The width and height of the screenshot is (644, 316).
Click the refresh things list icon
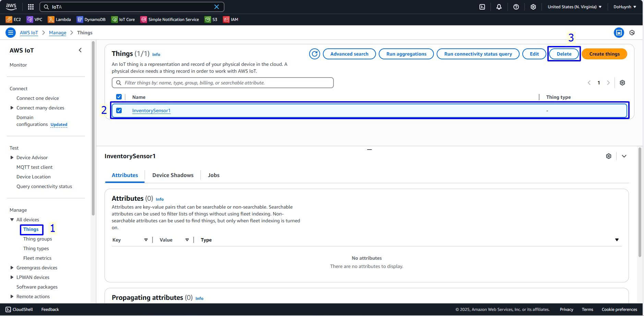(x=314, y=54)
